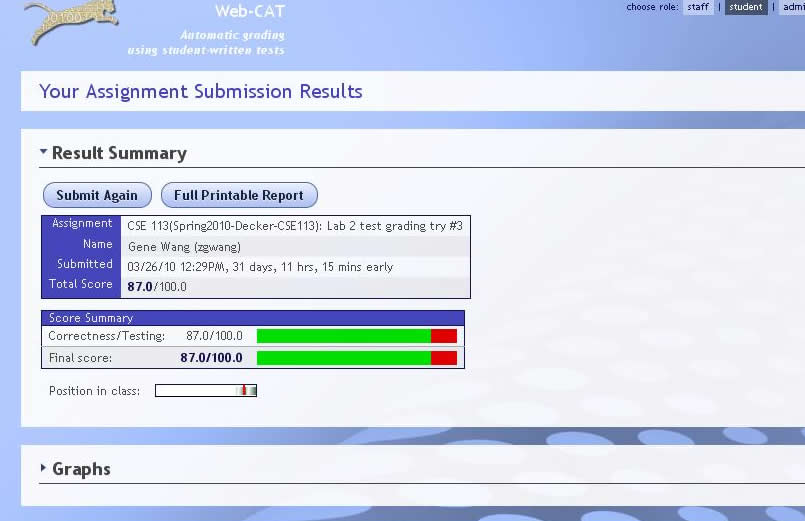
Task: Open the Full Printable Report
Action: pos(239,195)
